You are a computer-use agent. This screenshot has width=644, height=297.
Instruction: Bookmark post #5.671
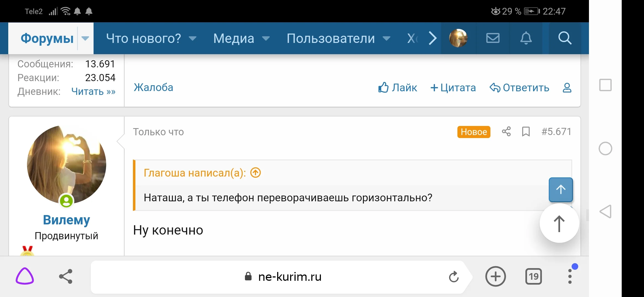click(x=526, y=131)
